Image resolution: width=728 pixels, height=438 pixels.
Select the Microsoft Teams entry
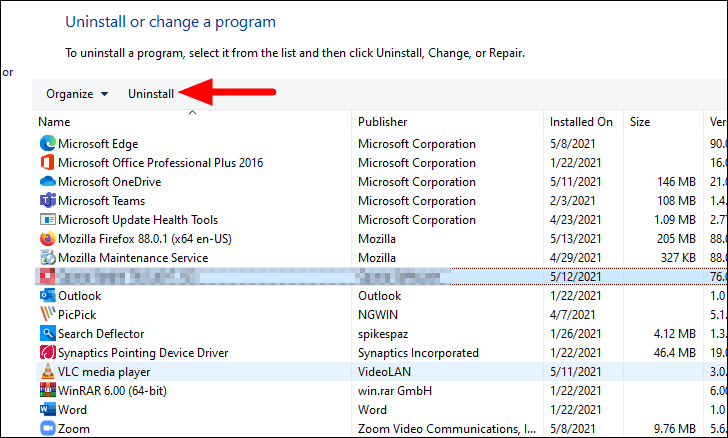[x=101, y=201]
